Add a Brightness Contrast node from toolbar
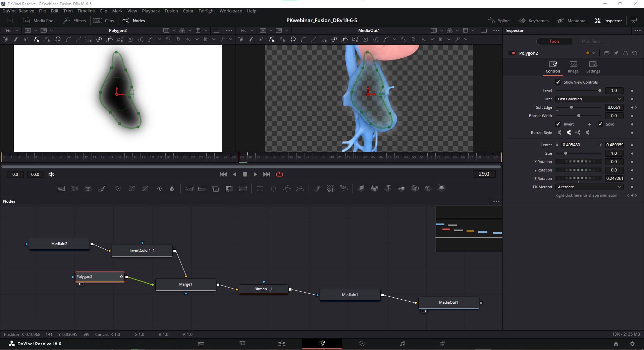 tap(159, 189)
